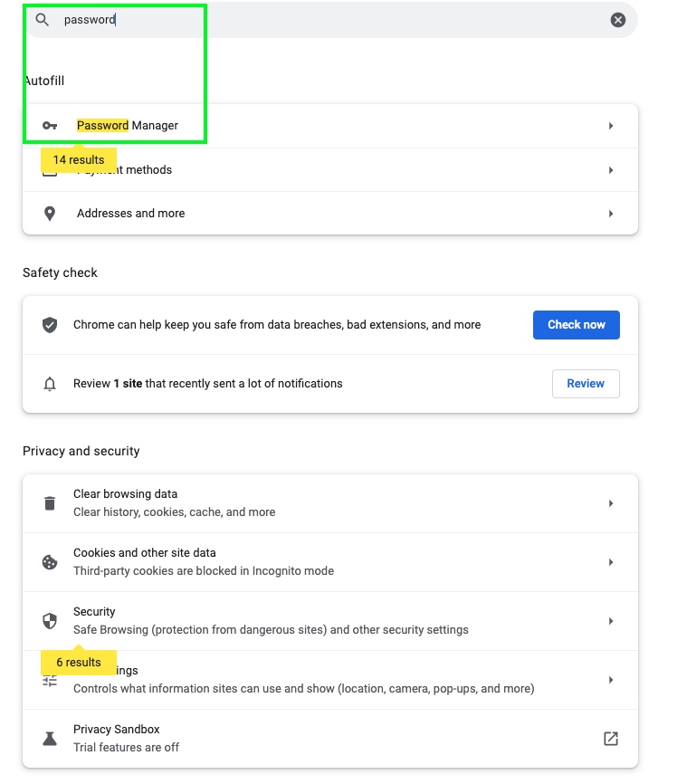Viewport: 677px width, 784px height.
Task: Clear the search text with X icon
Action: click(618, 20)
